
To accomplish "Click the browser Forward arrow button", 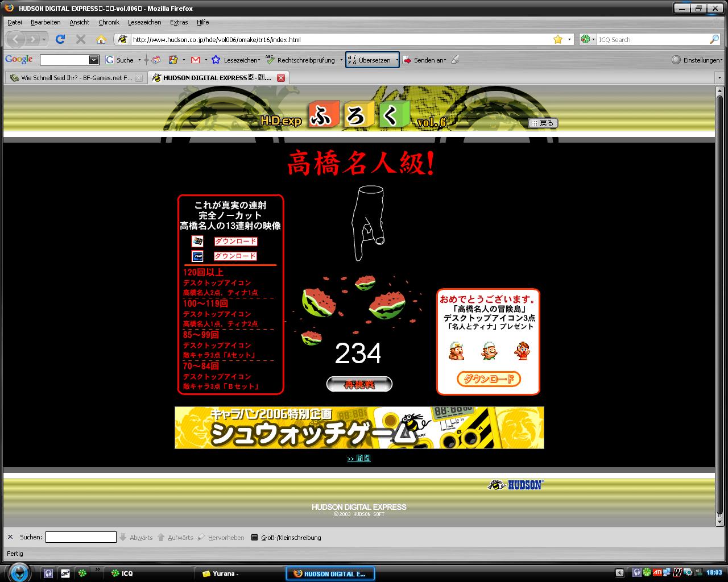I will pyautogui.click(x=33, y=39).
